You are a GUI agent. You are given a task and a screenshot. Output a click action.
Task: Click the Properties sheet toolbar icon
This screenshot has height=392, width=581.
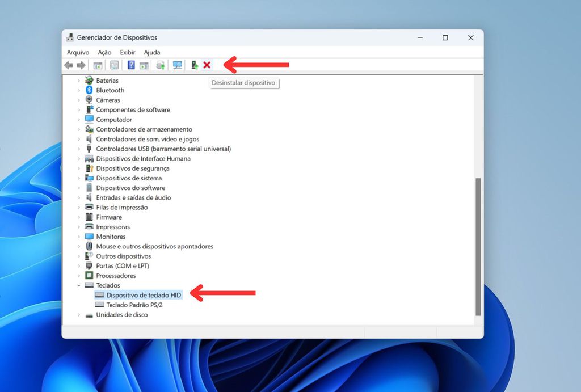pos(115,65)
